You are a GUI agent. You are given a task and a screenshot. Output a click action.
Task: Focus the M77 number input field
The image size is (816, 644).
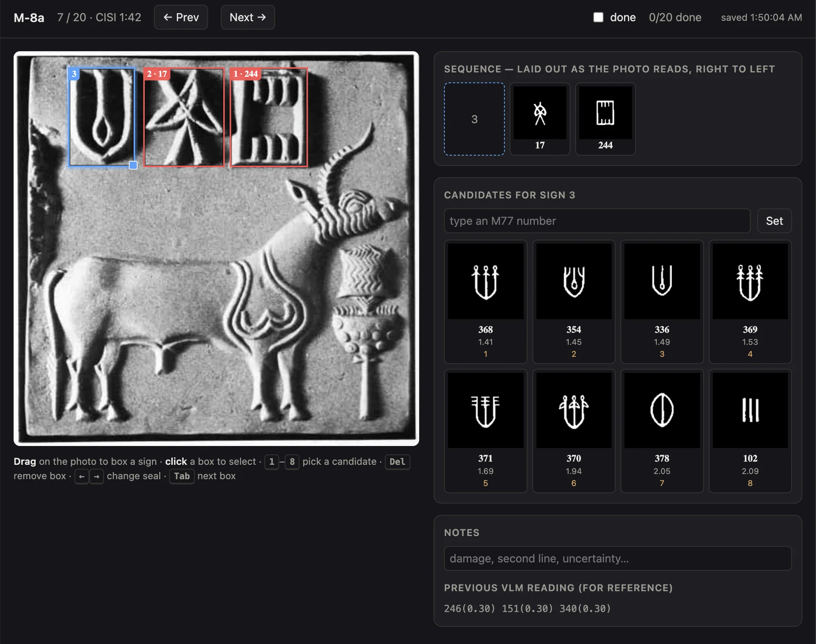(x=597, y=221)
